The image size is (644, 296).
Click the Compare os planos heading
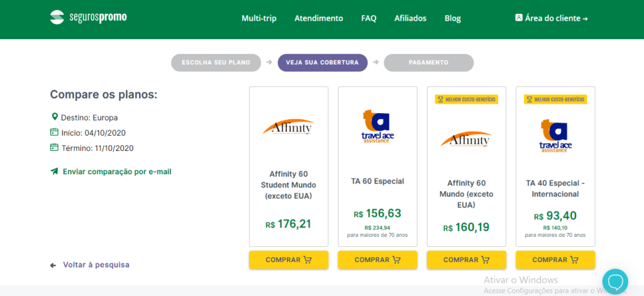104,95
